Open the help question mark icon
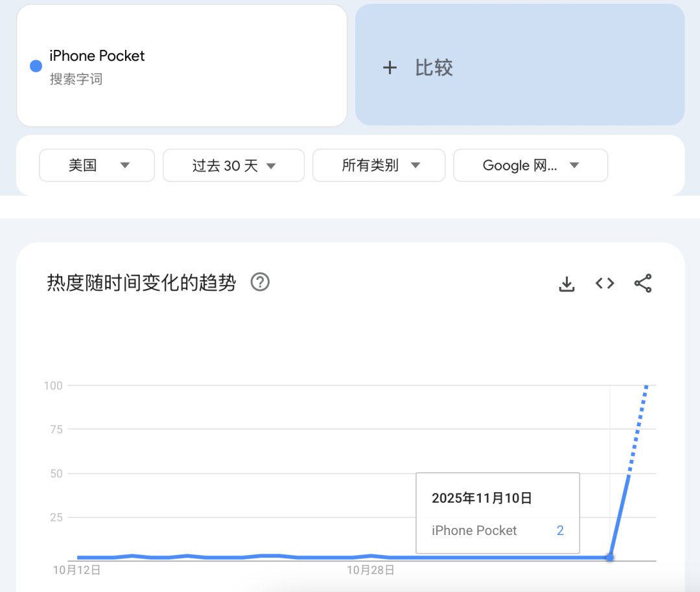Image resolution: width=700 pixels, height=592 pixels. (x=260, y=282)
